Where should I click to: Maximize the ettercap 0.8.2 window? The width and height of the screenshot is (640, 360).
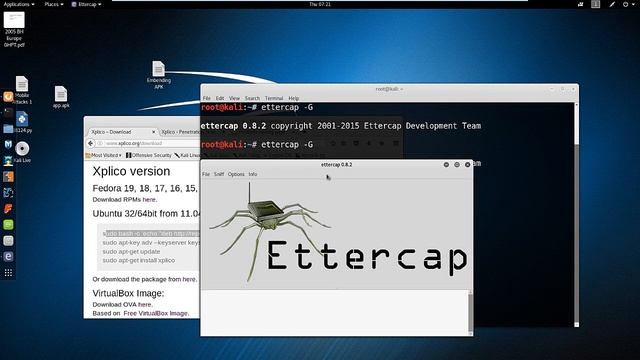(x=457, y=164)
